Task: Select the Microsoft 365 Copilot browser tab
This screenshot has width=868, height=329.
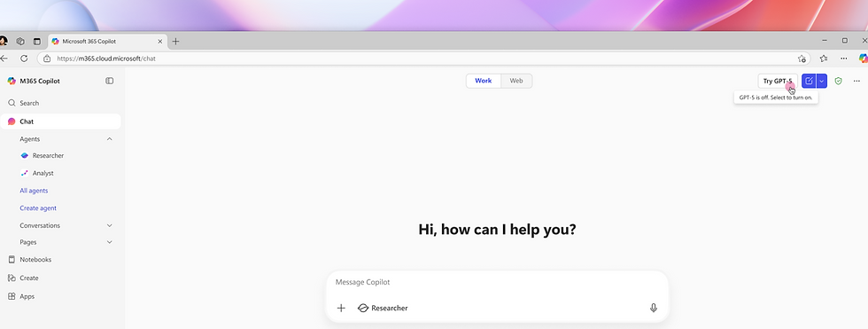Action: pyautogui.click(x=108, y=42)
